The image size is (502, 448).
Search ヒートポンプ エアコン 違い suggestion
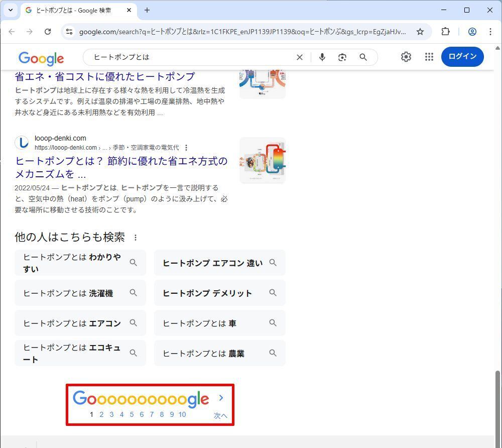[x=220, y=263]
